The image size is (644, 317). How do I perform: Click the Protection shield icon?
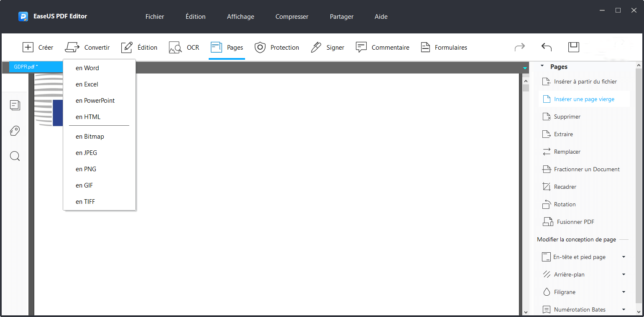[260, 47]
